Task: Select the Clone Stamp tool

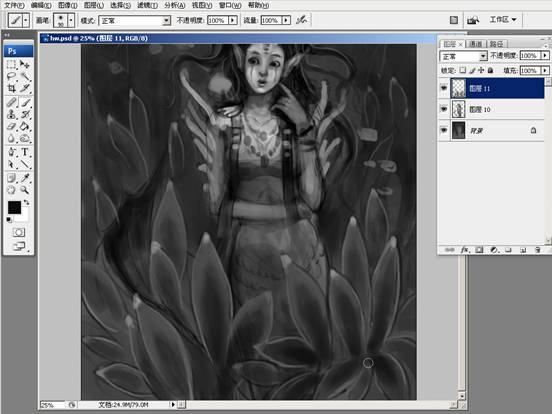Action: click(x=11, y=114)
